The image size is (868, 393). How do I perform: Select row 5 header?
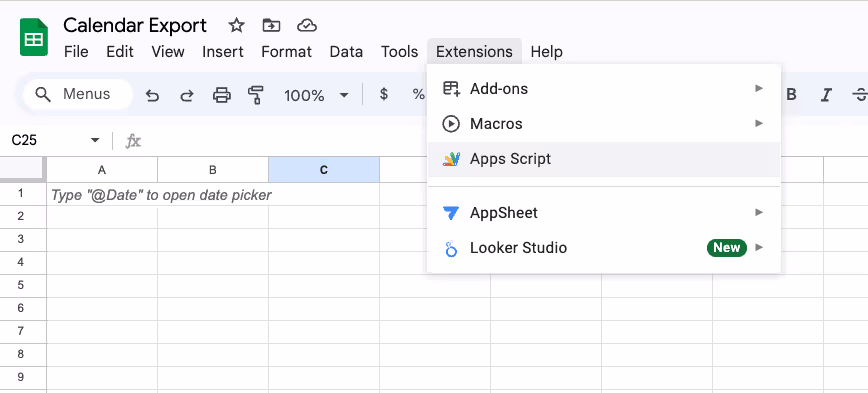[23, 286]
